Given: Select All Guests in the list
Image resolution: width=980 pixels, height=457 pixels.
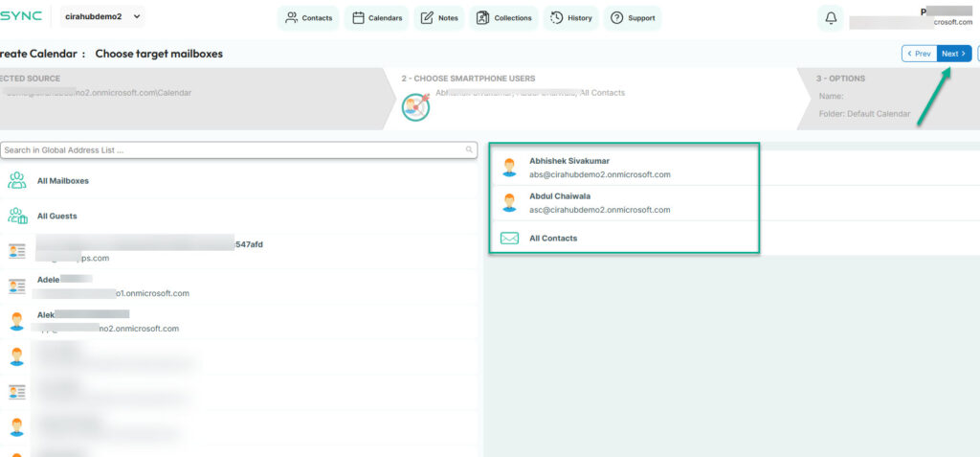Looking at the screenshot, I should click(240, 216).
